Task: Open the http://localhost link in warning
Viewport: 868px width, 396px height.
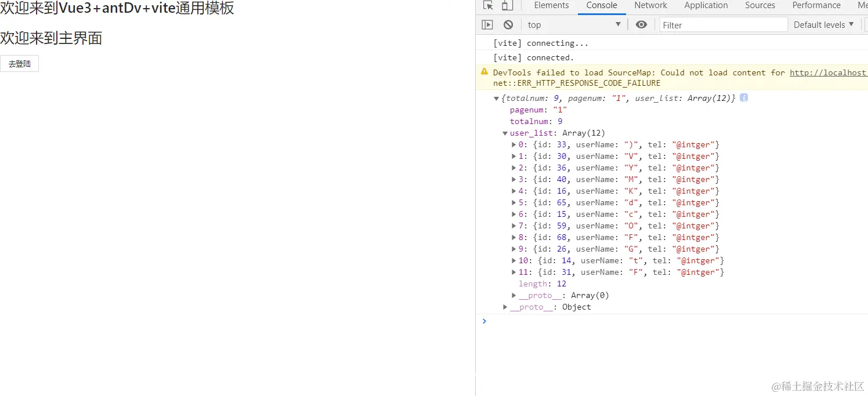Action: [827, 72]
